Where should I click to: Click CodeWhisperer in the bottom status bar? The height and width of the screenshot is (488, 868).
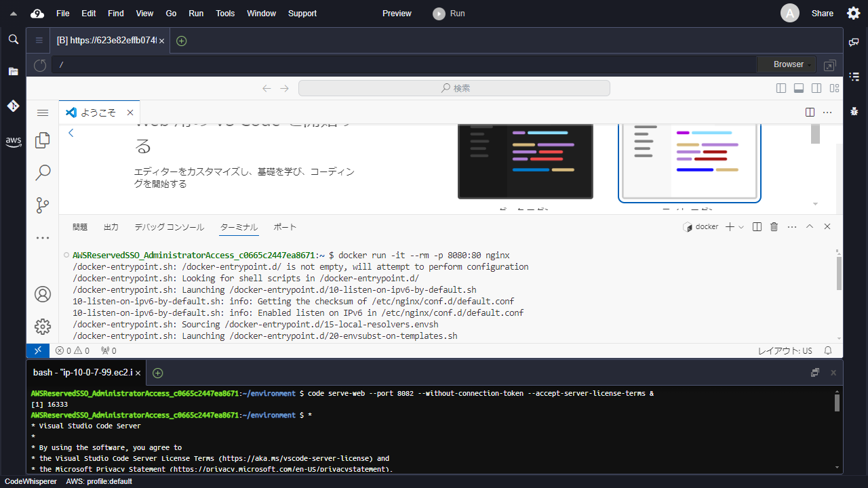pos(31,481)
